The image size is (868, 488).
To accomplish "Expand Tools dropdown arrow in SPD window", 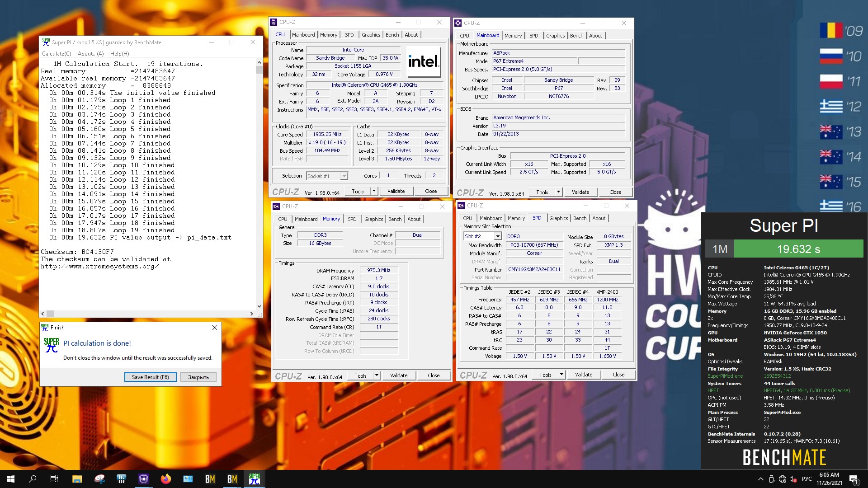I will tap(561, 375).
